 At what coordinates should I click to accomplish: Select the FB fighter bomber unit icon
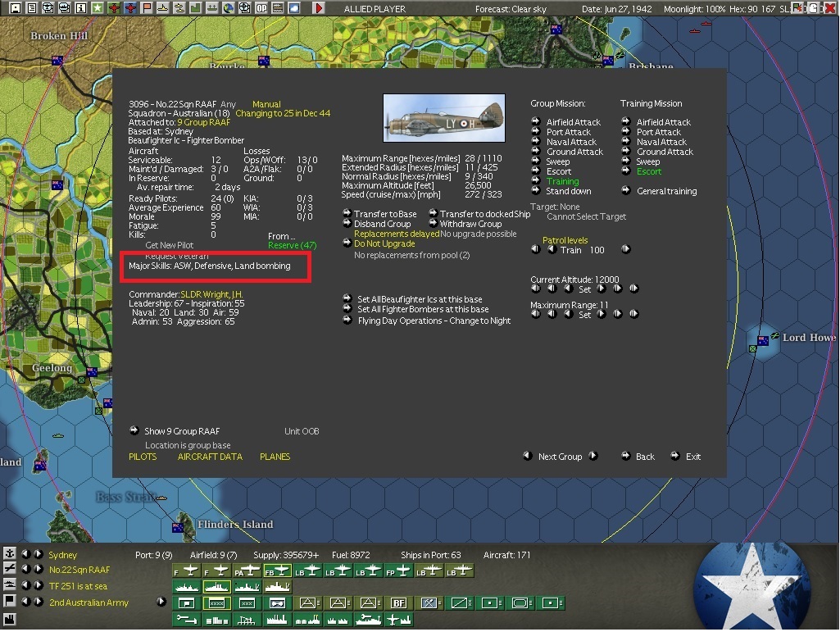pyautogui.click(x=277, y=571)
